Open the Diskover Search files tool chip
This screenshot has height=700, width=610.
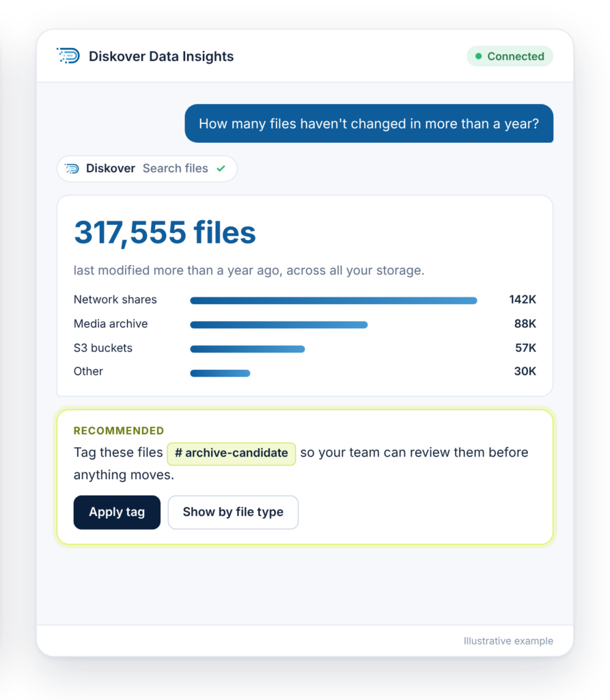(x=147, y=168)
